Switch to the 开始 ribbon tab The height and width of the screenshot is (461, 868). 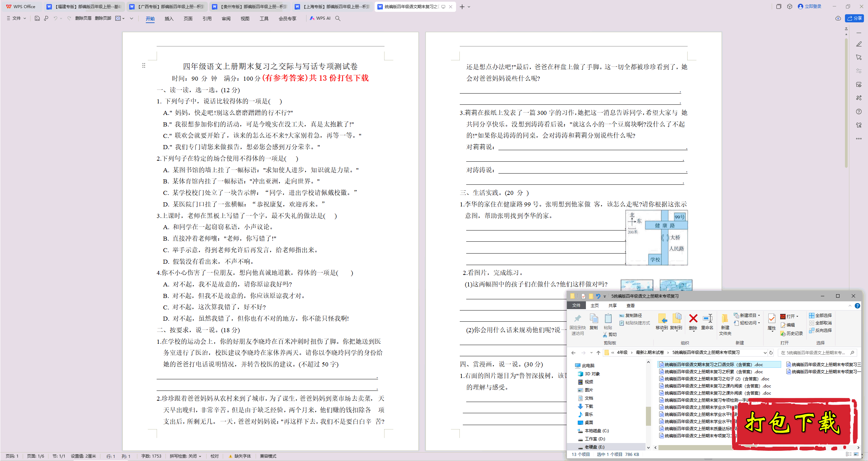tap(150, 19)
